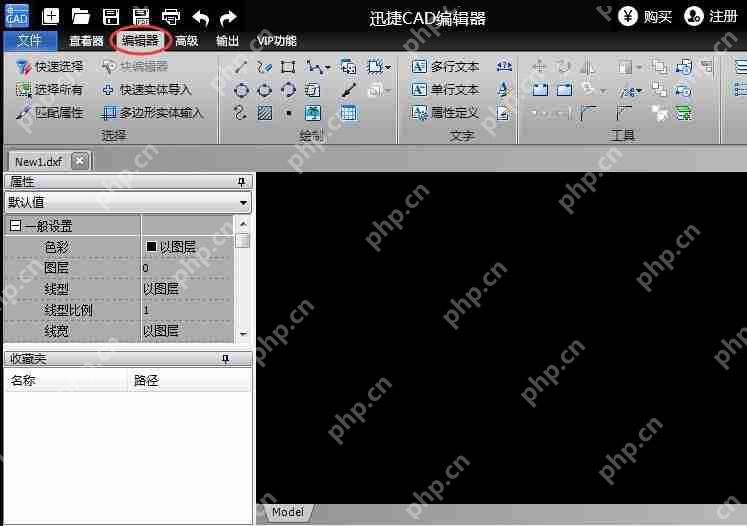The image size is (747, 526).
Task: Click the undo arrow icon
Action: point(201,18)
